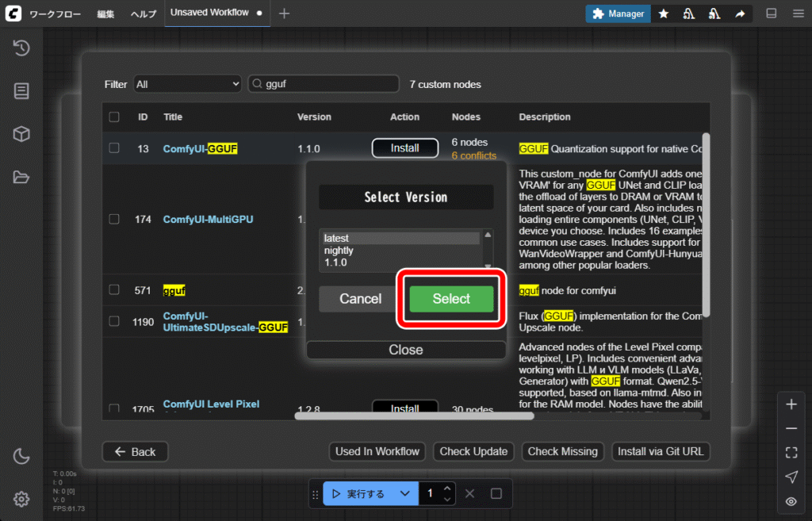
Task: Toggle link visibility eye icon
Action: tap(791, 501)
